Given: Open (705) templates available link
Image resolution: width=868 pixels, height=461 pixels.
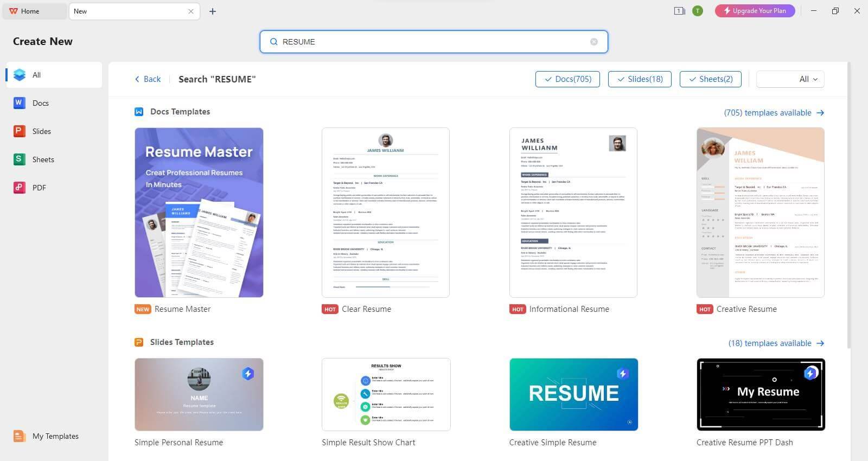Looking at the screenshot, I should pyautogui.click(x=774, y=113).
